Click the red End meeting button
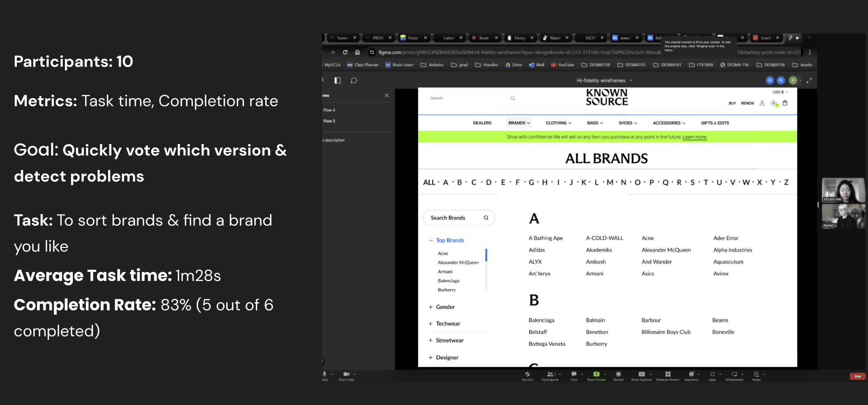Screen dimensions: 868x405 coord(858,376)
